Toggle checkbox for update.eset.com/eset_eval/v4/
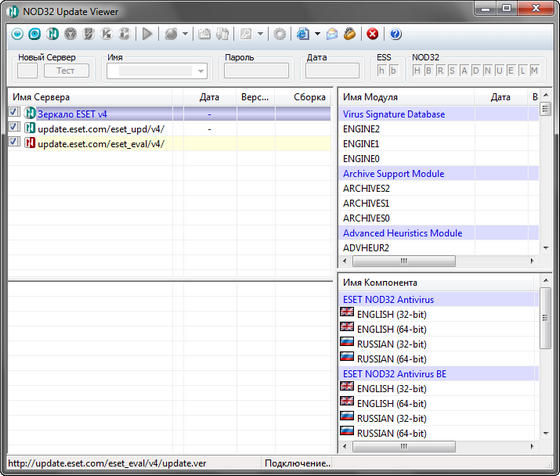Image resolution: width=560 pixels, height=476 pixels. click(x=14, y=142)
